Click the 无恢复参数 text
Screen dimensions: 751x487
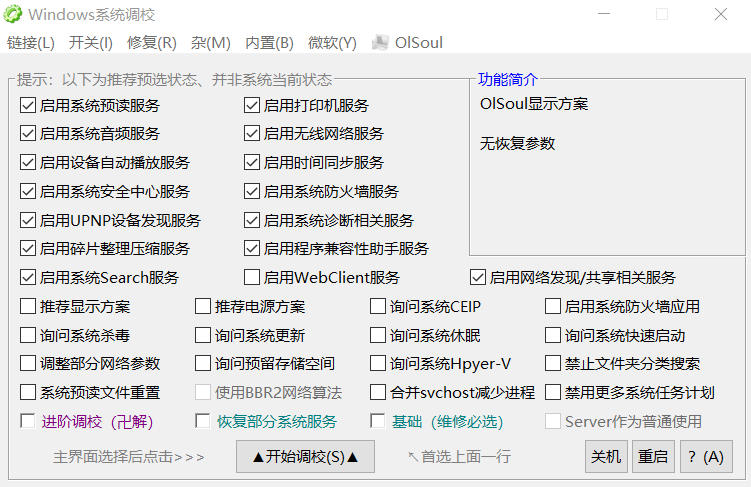tap(517, 143)
